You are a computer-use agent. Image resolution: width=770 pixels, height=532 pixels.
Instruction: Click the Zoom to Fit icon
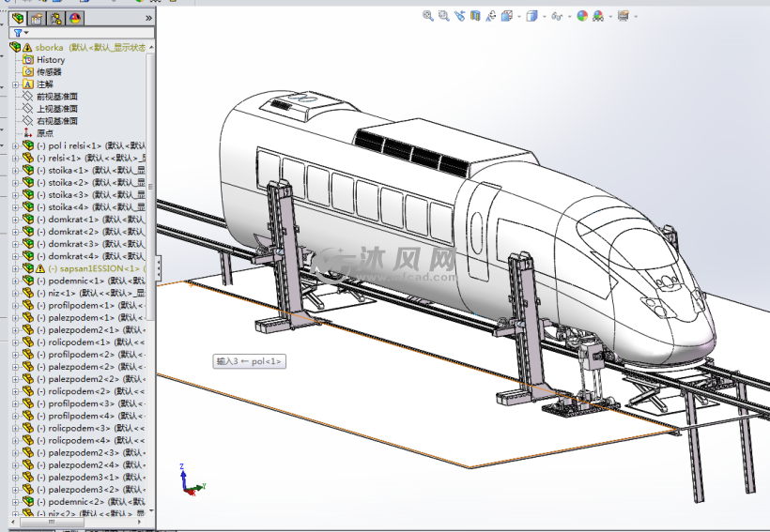pos(428,16)
